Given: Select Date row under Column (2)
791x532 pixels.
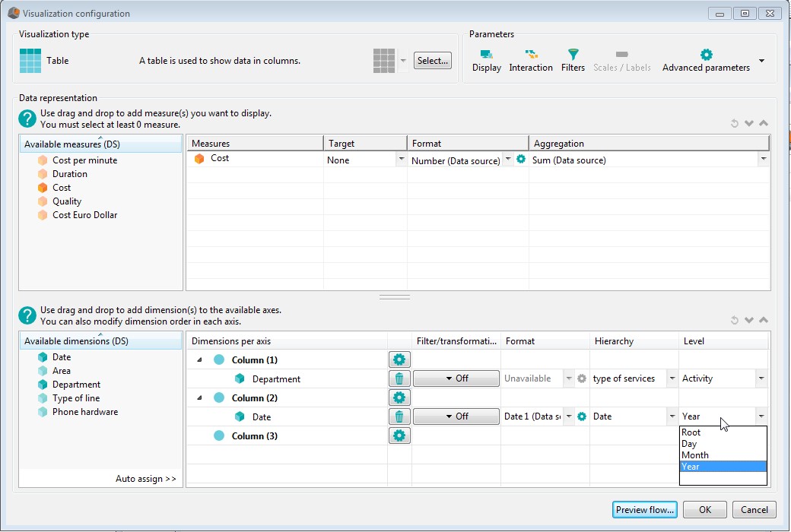Looking at the screenshot, I should pyautogui.click(x=287, y=416).
